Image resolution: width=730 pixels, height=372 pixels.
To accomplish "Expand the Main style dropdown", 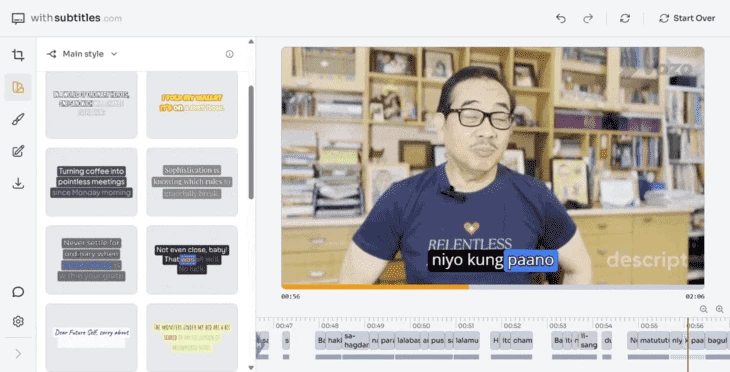I will 82,54.
